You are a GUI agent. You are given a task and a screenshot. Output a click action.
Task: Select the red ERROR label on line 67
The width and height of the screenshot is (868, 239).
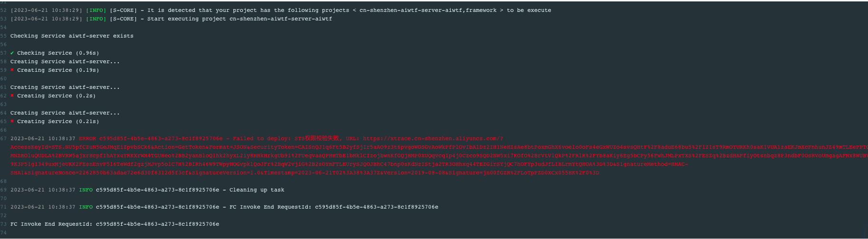pos(87,139)
